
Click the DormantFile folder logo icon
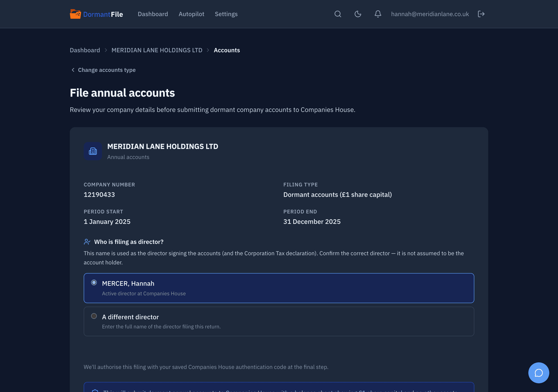[75, 14]
